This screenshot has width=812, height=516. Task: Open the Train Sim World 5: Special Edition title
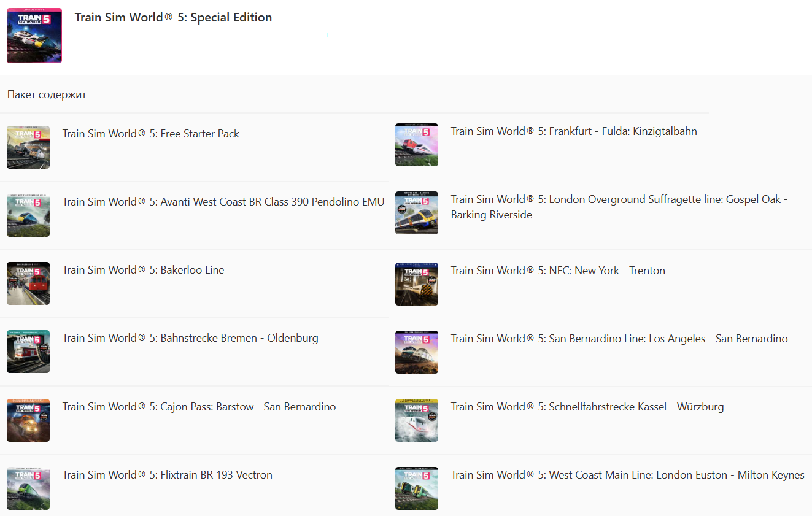point(173,18)
